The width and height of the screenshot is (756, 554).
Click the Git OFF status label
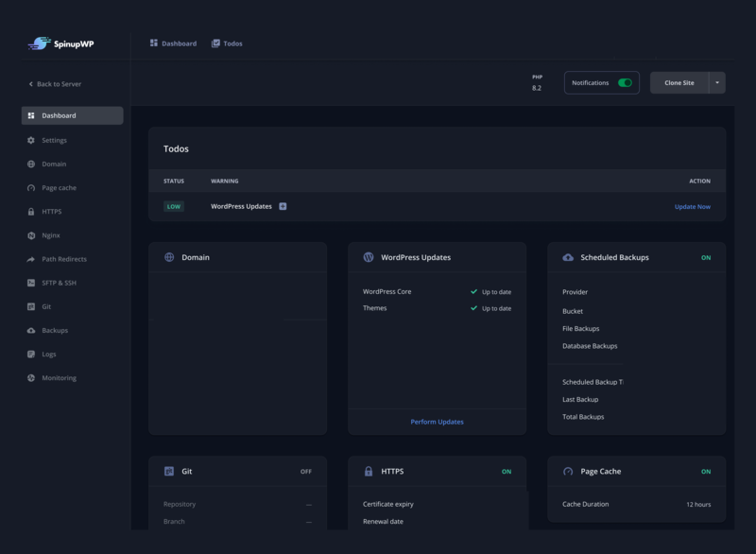point(306,472)
